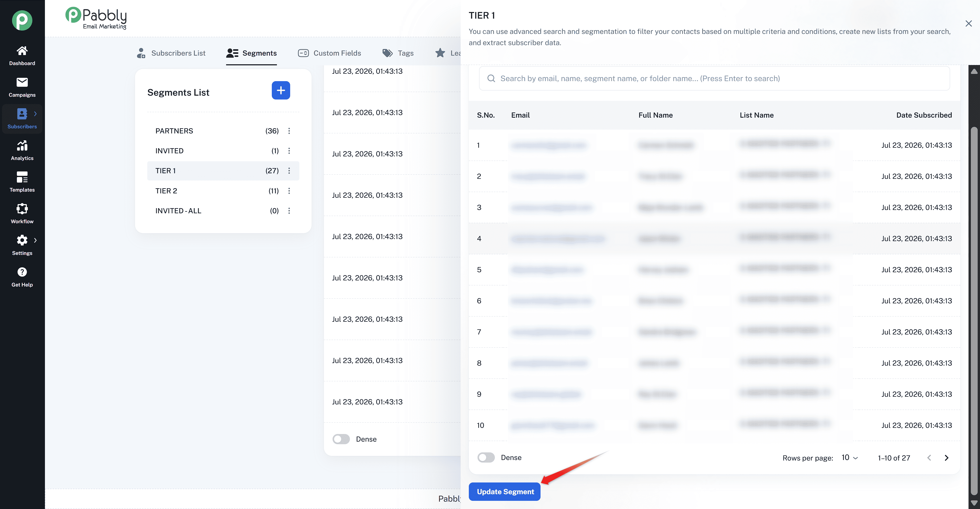This screenshot has width=980, height=509.
Task: Click PARTNERS count (36)
Action: click(272, 131)
